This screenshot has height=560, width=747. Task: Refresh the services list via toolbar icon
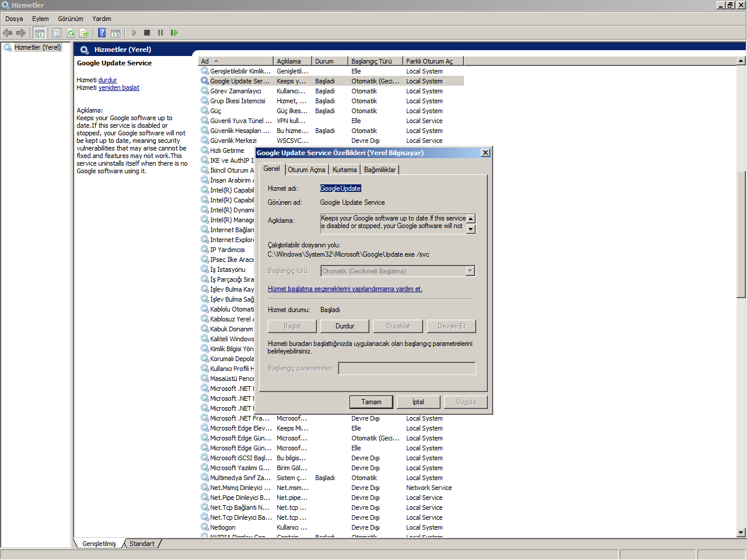71,33
